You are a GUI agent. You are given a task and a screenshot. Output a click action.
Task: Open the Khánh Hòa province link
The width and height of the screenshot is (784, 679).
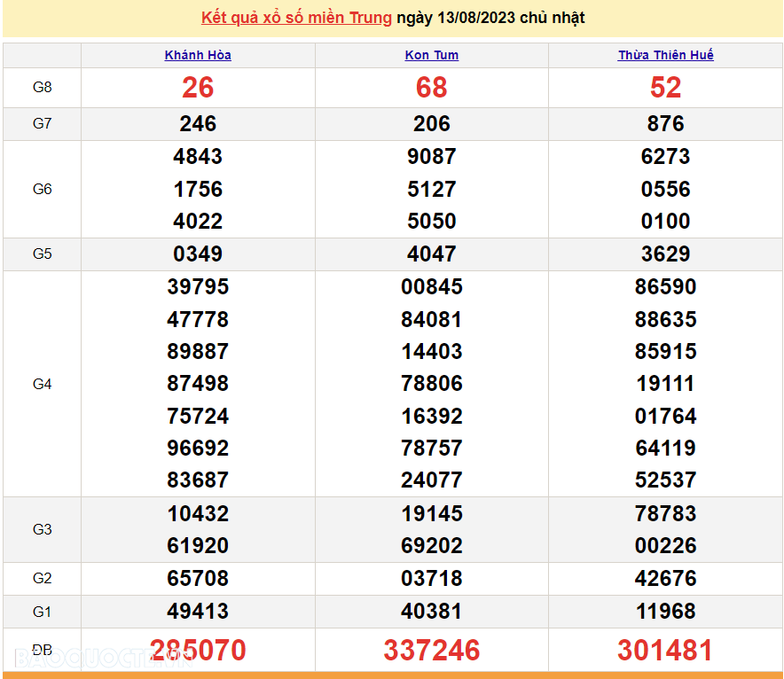pyautogui.click(x=198, y=55)
